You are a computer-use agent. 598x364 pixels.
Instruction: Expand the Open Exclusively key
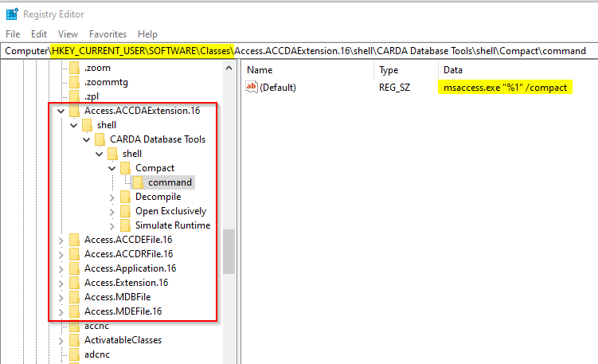112,212
